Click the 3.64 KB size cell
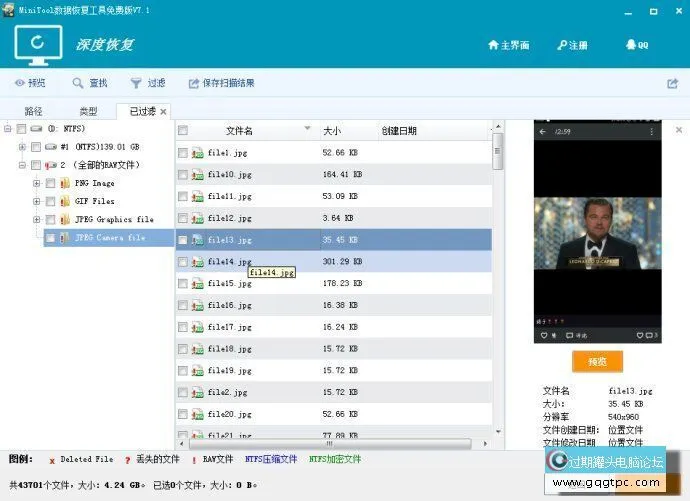The image size is (690, 501). point(338,218)
